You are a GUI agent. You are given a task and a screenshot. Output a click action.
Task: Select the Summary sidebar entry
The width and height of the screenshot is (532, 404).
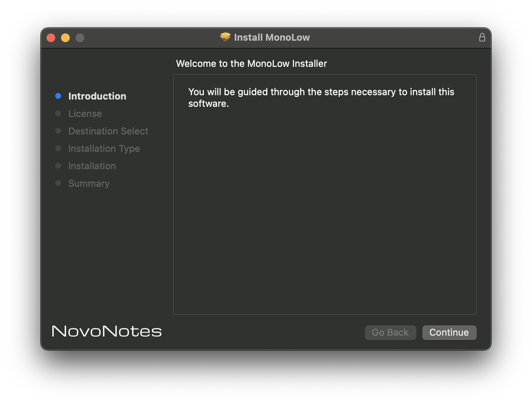point(89,183)
